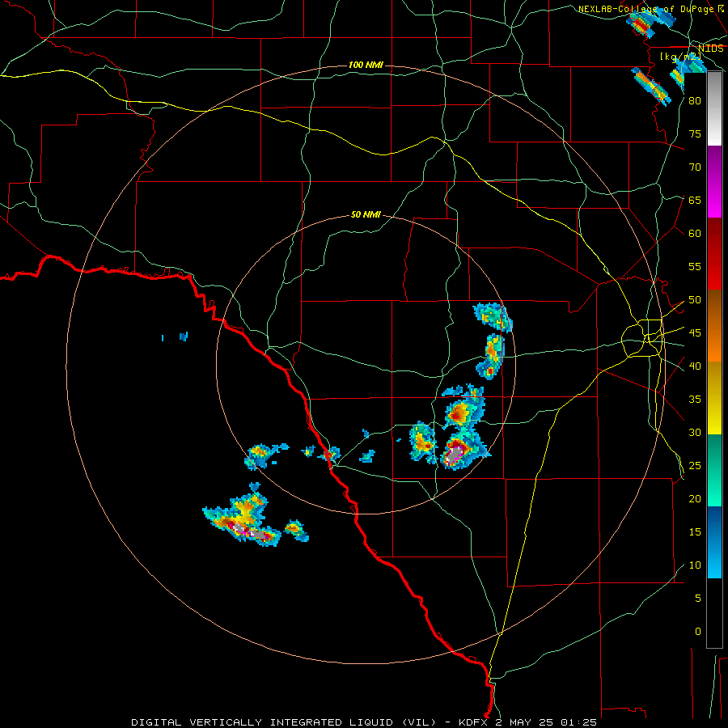Click the dark red segment of the color bar
The image size is (728, 728).
pos(714,254)
